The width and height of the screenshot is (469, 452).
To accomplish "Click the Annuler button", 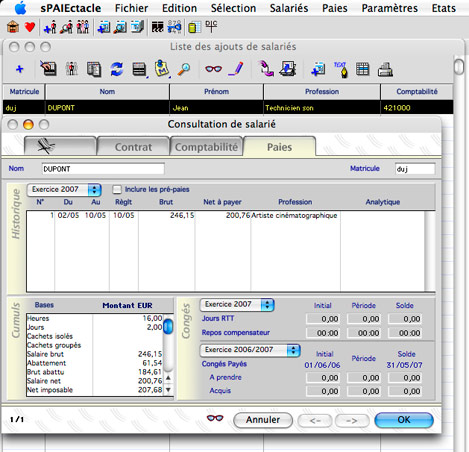I will click(263, 420).
